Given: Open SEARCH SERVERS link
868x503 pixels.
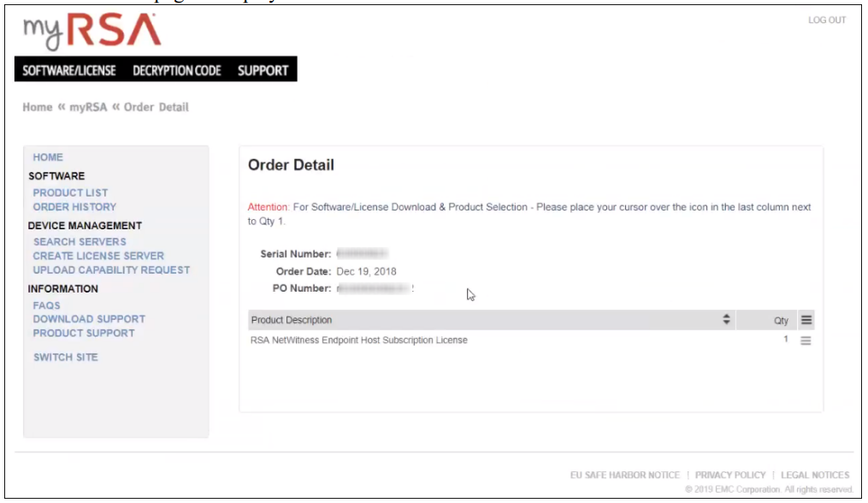Looking at the screenshot, I should pos(80,241).
